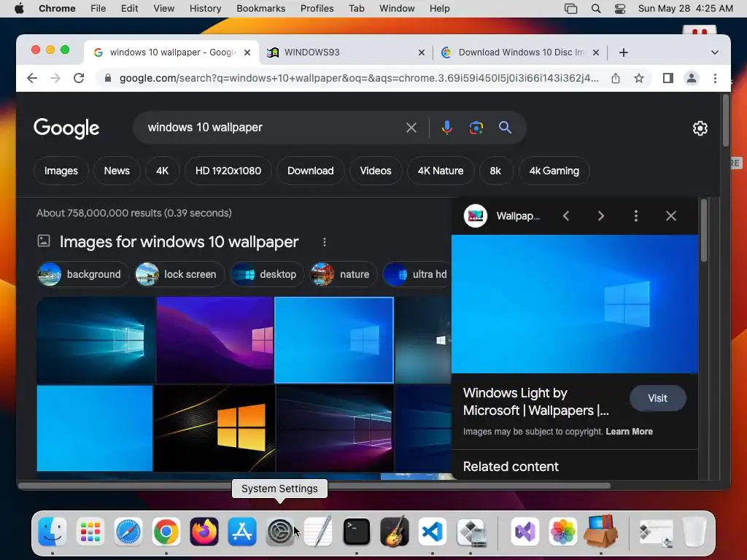Screen dimensions: 747x560
Task: Click the address bar URL
Action: click(359, 78)
